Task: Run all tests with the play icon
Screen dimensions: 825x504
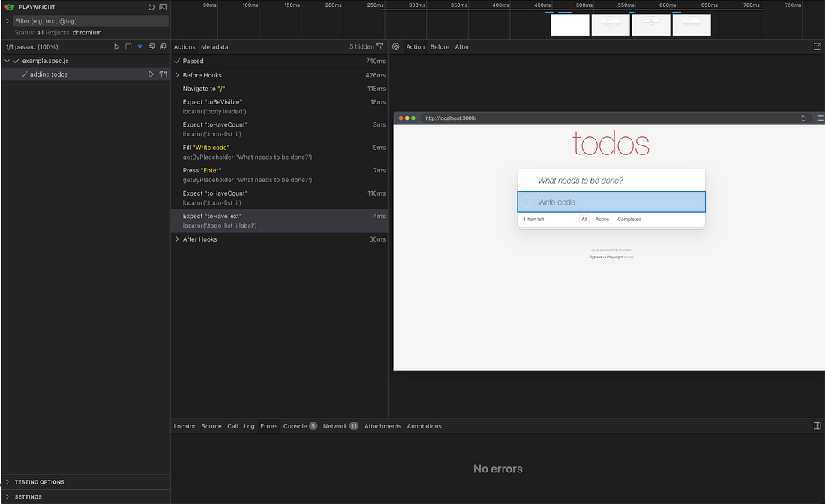Action: [x=117, y=46]
